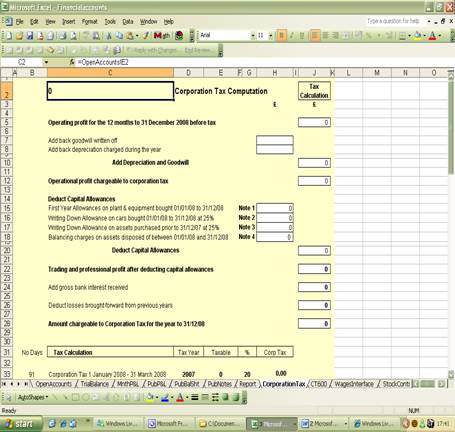
Task: Click the Shadow Style icon in drawing toolbar
Action: (x=226, y=397)
